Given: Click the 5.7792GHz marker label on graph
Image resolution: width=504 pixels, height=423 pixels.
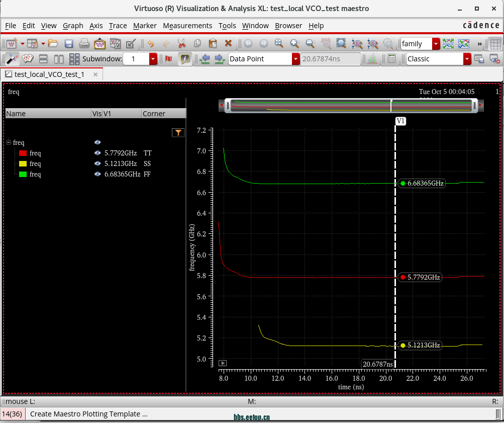Looking at the screenshot, I should point(420,277).
